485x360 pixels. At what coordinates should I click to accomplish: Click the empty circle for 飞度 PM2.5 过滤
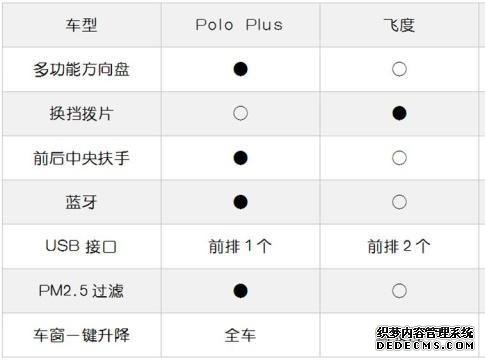(x=399, y=291)
